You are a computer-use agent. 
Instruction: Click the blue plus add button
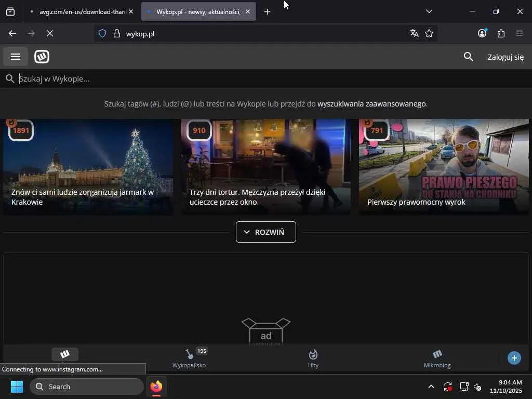[514, 358]
